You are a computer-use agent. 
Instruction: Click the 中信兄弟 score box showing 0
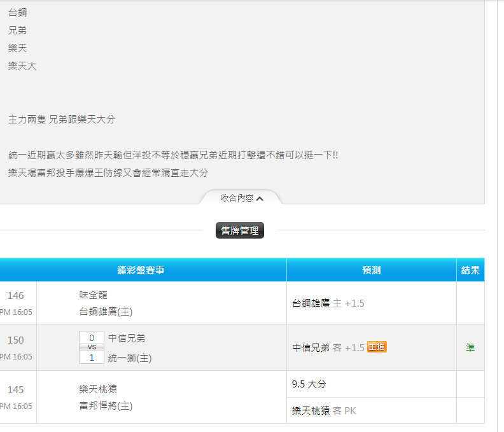tap(92, 338)
